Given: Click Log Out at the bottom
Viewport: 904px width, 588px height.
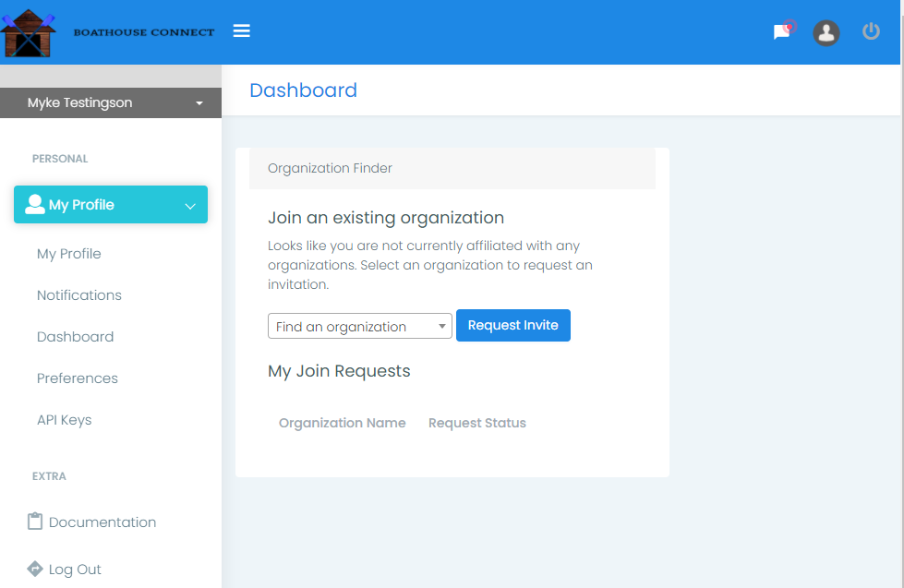Looking at the screenshot, I should (73, 569).
